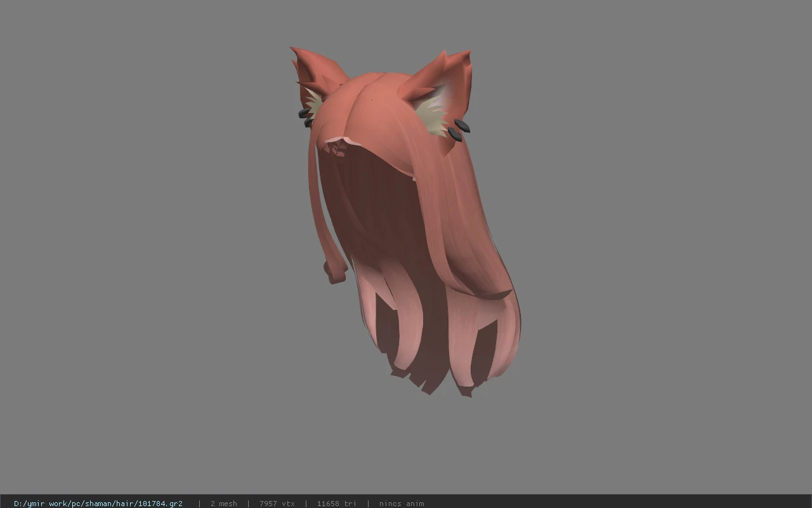Click the '7957 vtx' vertex count
Screen dimensions: 812x508
[277, 503]
